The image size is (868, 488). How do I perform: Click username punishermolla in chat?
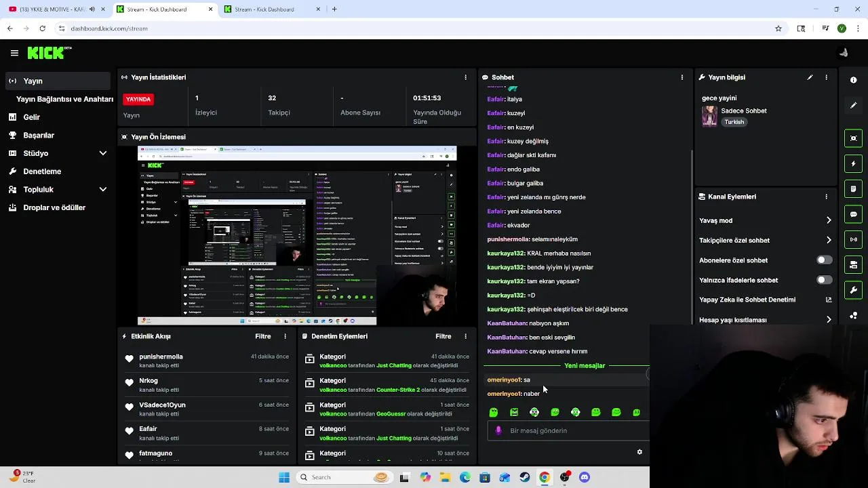click(x=508, y=239)
